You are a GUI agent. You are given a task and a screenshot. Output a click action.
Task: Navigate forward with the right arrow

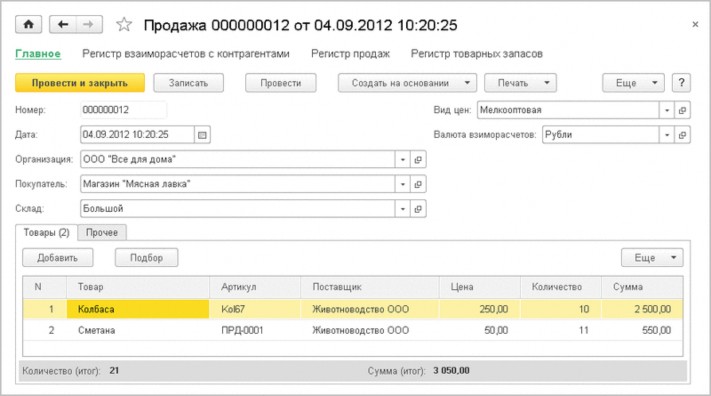tap(89, 24)
